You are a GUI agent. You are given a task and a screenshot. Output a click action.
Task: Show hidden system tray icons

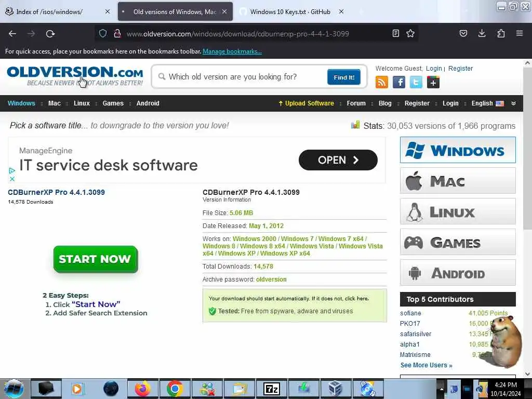click(x=442, y=389)
